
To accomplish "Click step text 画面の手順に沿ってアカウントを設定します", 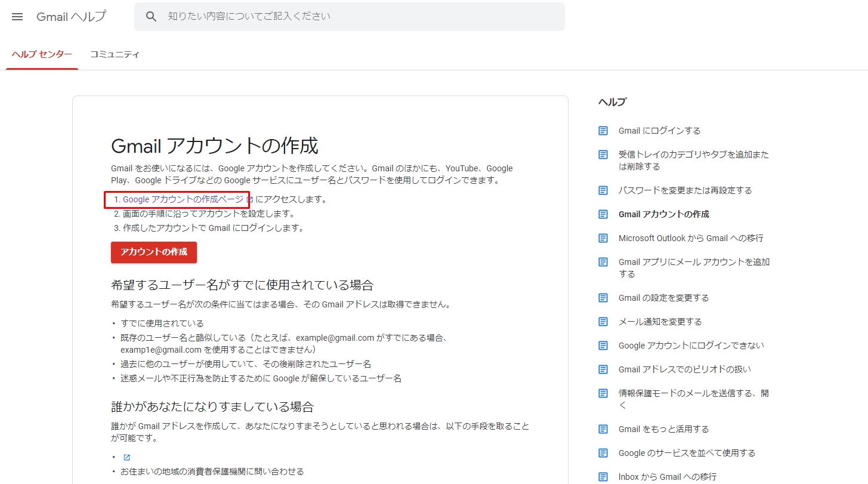I will (x=209, y=214).
